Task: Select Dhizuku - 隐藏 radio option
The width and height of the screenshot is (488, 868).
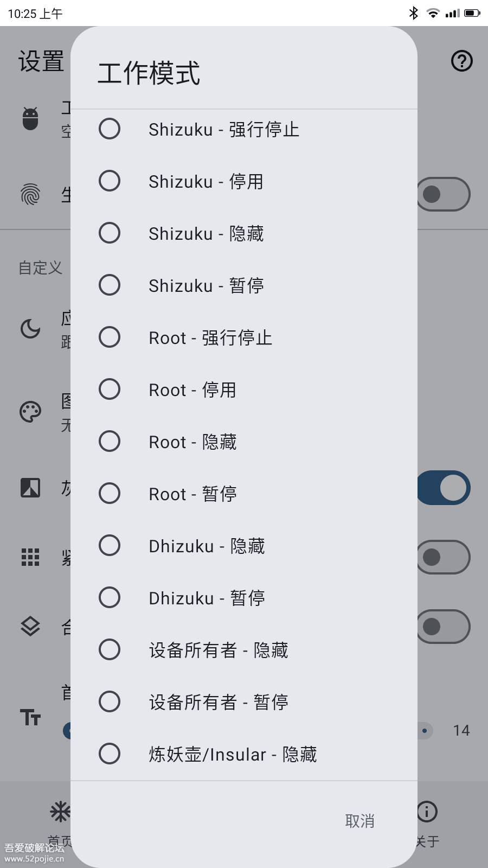Action: (110, 546)
